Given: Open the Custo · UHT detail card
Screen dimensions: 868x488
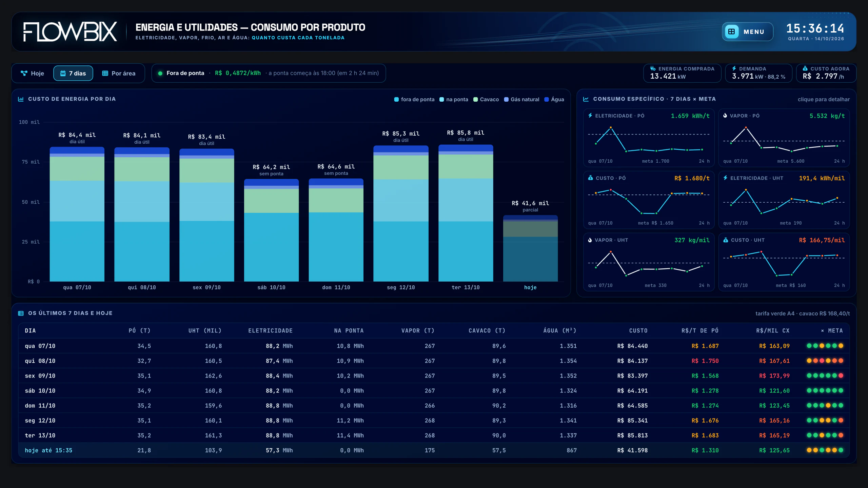Looking at the screenshot, I should (784, 262).
